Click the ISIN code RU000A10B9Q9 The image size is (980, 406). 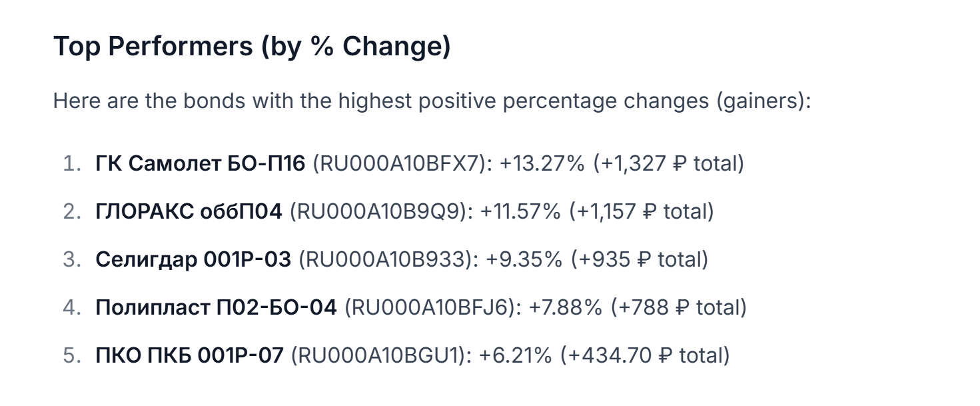coord(379,211)
